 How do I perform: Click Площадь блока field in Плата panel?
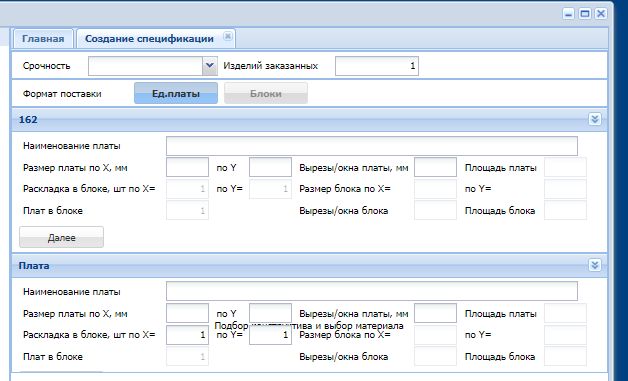click(565, 357)
